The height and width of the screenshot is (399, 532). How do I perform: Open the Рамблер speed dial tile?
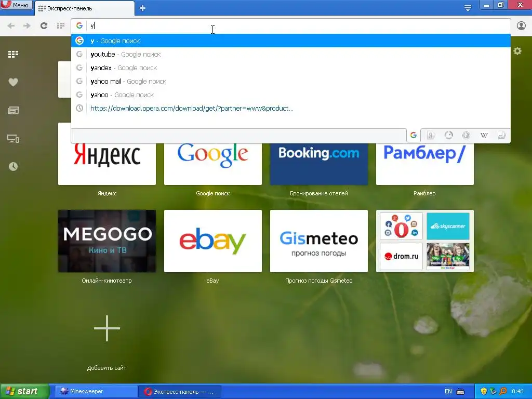[425, 164]
